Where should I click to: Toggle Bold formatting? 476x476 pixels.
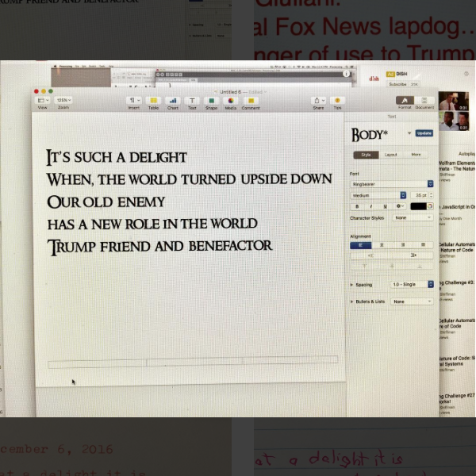pyautogui.click(x=357, y=206)
